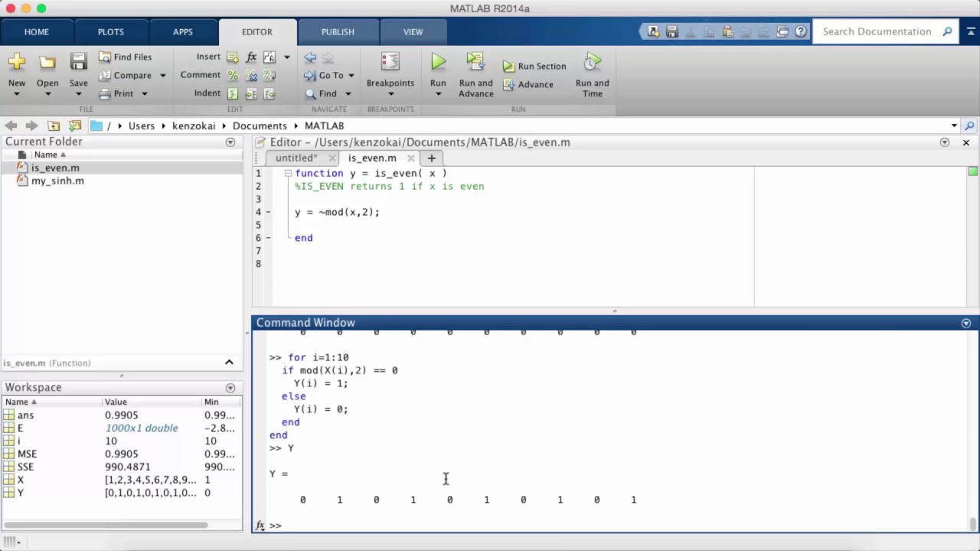Click the green Run arrow
The height and width of the screenshot is (551, 980).
click(x=438, y=62)
